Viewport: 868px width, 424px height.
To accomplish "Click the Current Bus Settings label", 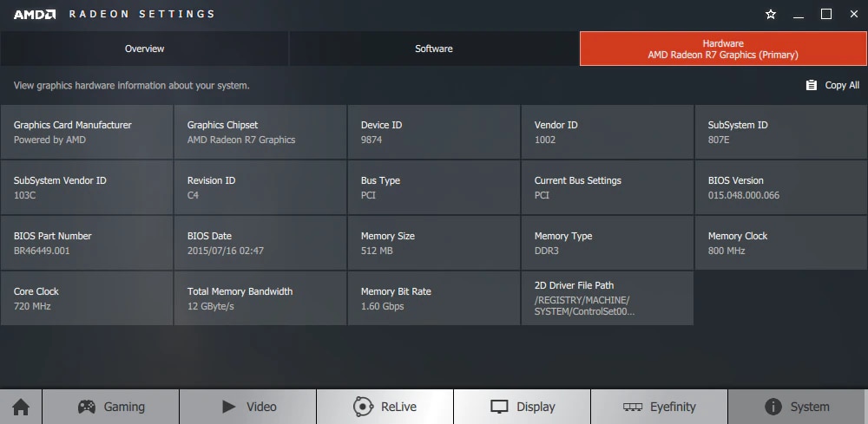I will pos(577,180).
